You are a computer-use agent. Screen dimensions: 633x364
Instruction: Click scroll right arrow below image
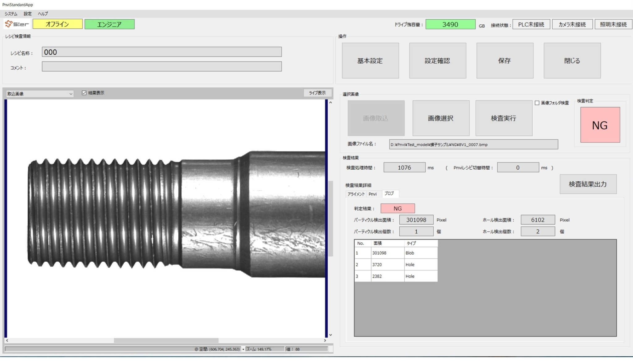coord(325,341)
